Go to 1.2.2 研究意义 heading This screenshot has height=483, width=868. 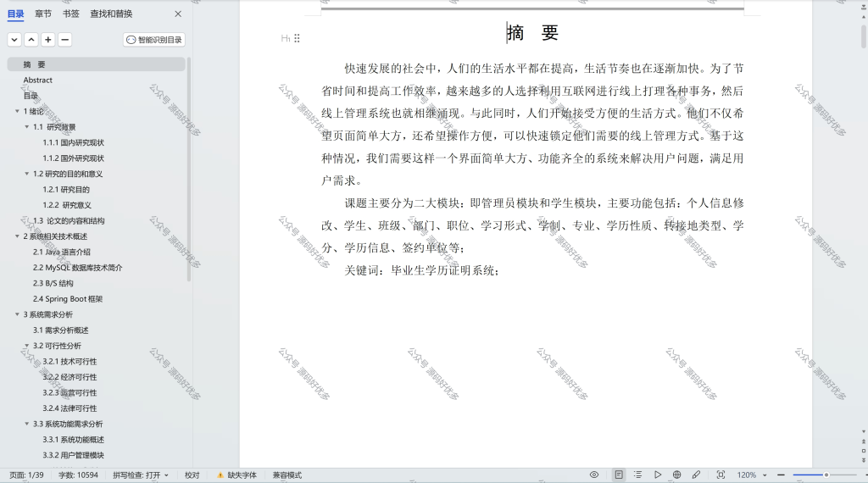tap(67, 205)
